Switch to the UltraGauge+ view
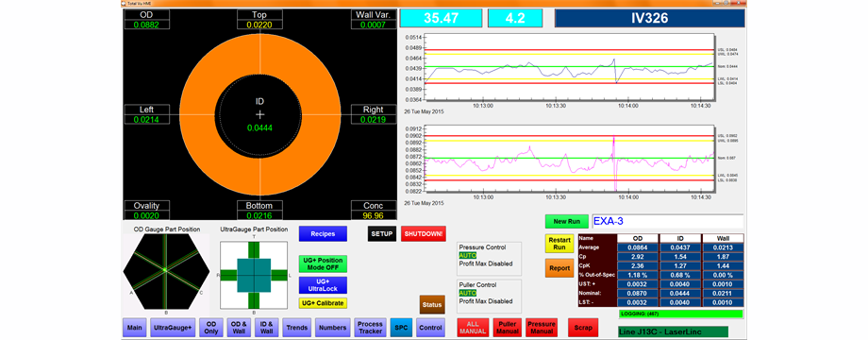 pos(174,328)
